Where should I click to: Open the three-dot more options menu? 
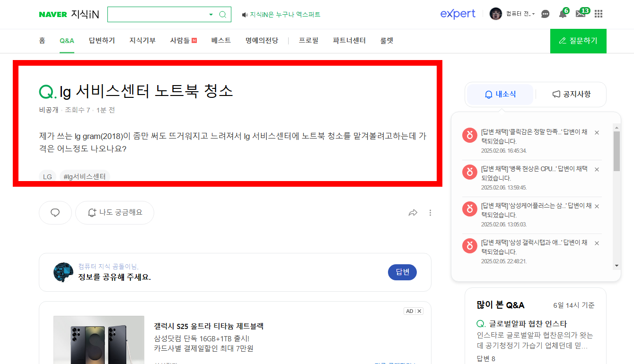point(430,213)
